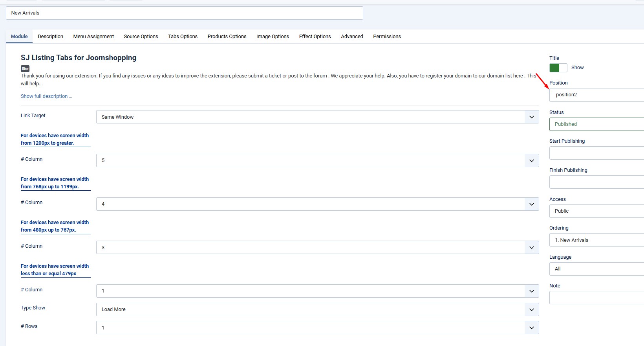Click the Show full description link
Image resolution: width=644 pixels, height=346 pixels.
click(x=46, y=96)
